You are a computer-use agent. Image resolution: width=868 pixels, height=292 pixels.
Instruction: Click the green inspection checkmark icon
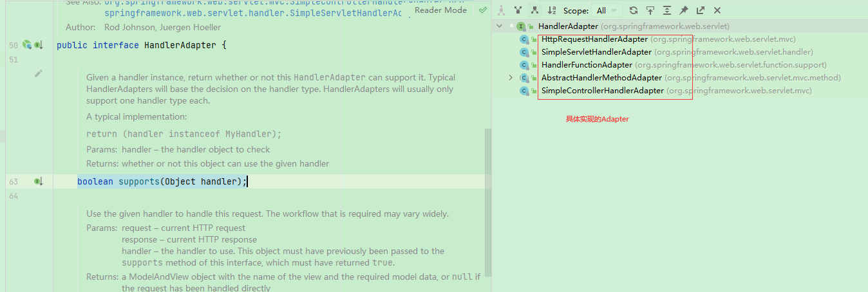[x=482, y=10]
